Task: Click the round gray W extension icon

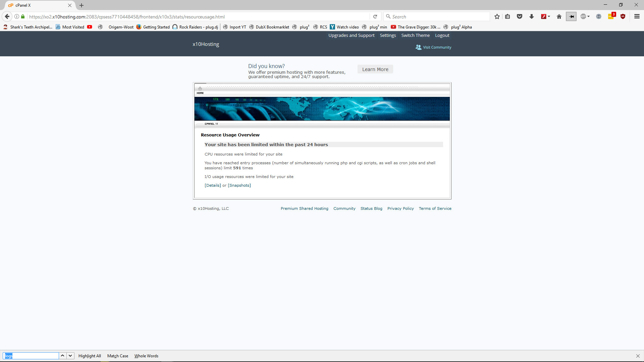Action: point(599,16)
